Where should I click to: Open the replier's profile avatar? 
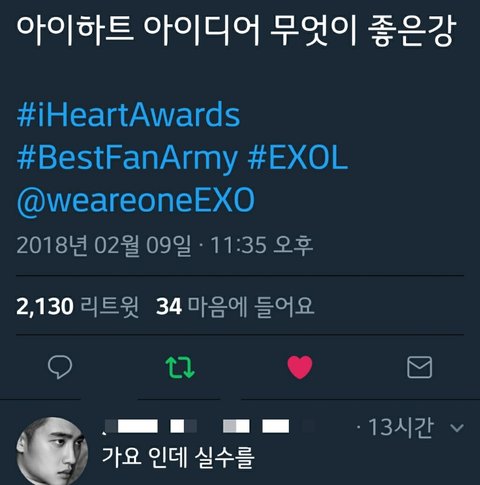coord(52,451)
